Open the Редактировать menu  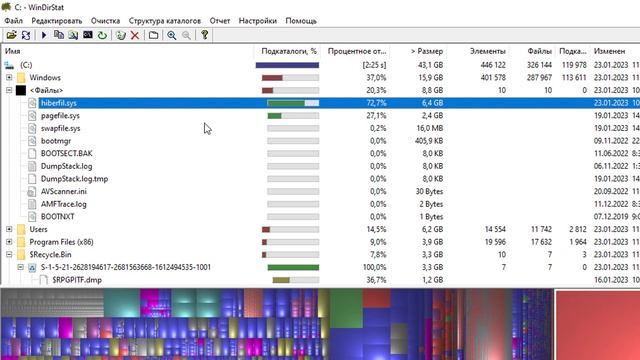click(57, 21)
